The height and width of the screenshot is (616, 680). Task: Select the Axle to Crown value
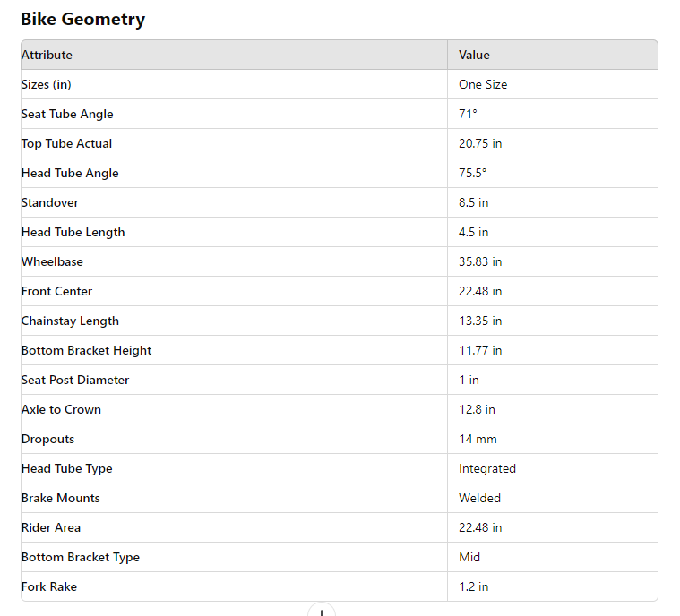point(477,409)
